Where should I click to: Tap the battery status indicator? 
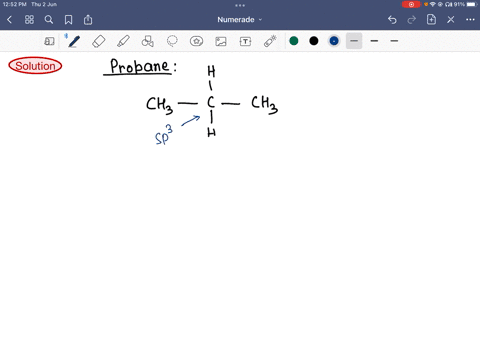point(472,4)
